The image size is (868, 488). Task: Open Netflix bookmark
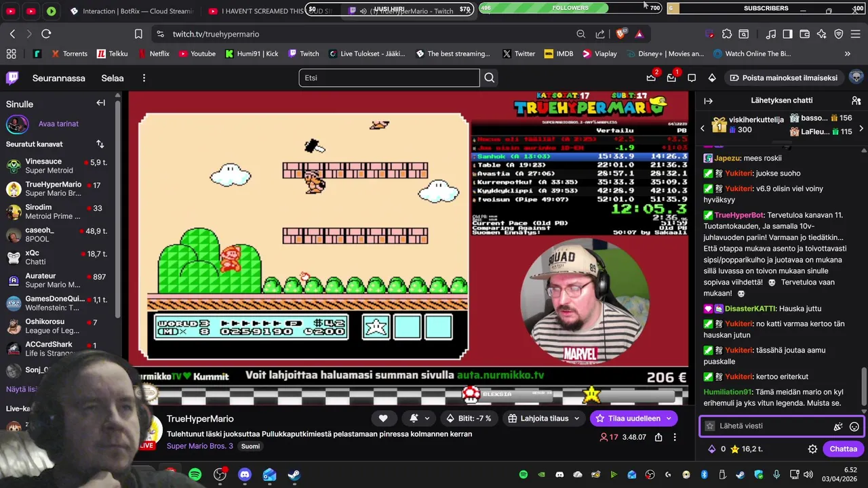(153, 54)
